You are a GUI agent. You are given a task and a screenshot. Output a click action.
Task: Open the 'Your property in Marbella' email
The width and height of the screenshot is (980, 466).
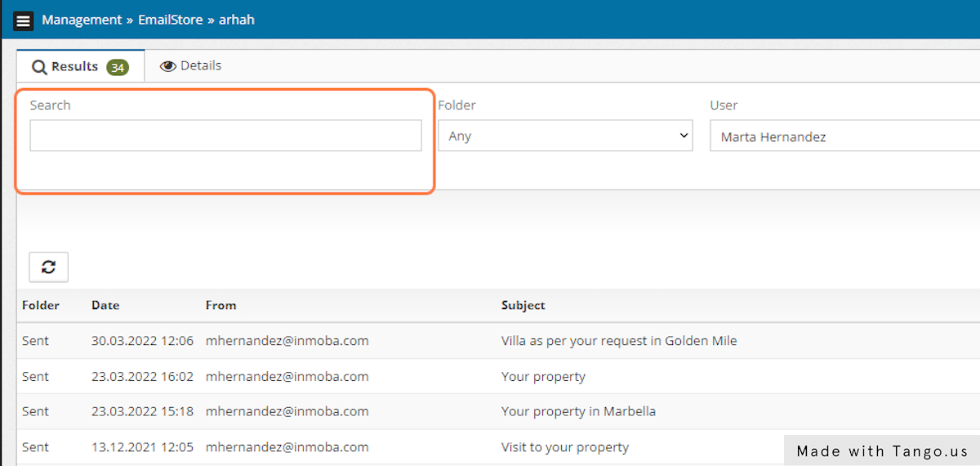[x=578, y=411]
